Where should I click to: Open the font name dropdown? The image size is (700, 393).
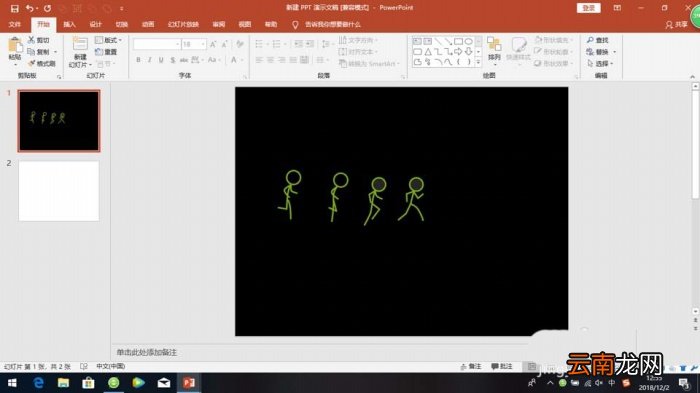177,44
